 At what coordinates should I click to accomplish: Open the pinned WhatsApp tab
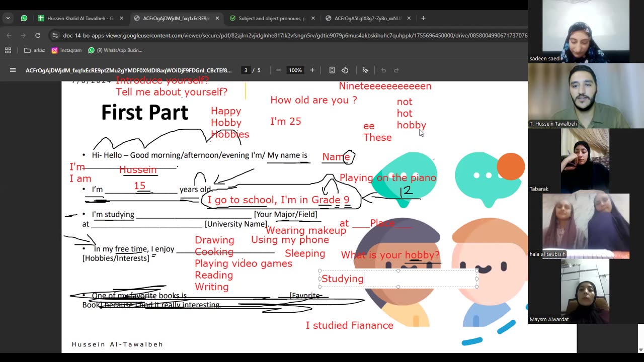pyautogui.click(x=24, y=18)
